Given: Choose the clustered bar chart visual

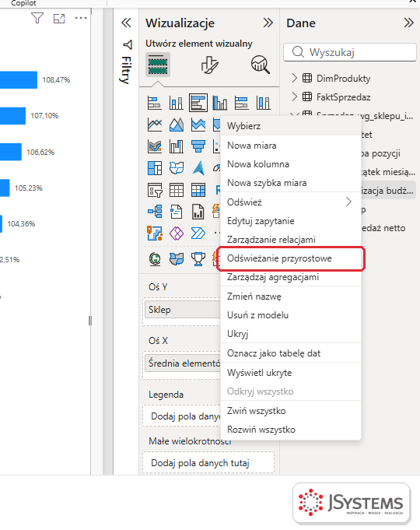Looking at the screenshot, I should tap(198, 103).
